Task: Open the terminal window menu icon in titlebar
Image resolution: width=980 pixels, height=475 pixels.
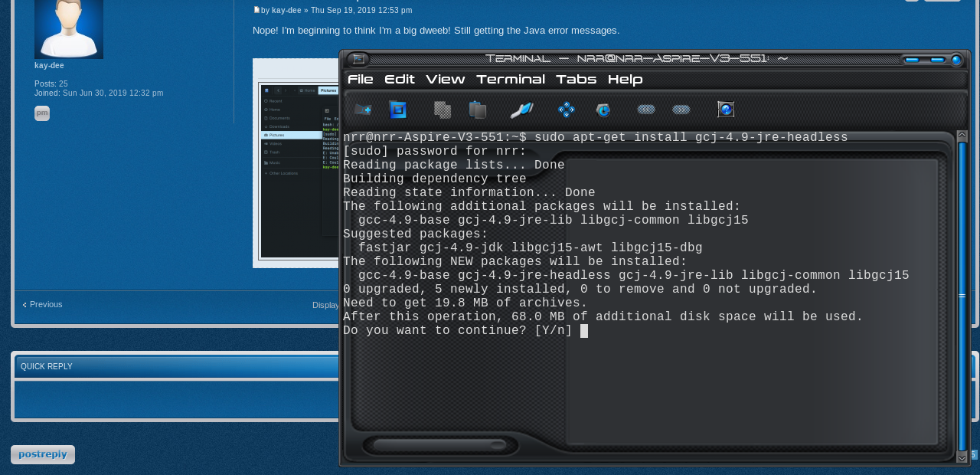Action: [358, 59]
